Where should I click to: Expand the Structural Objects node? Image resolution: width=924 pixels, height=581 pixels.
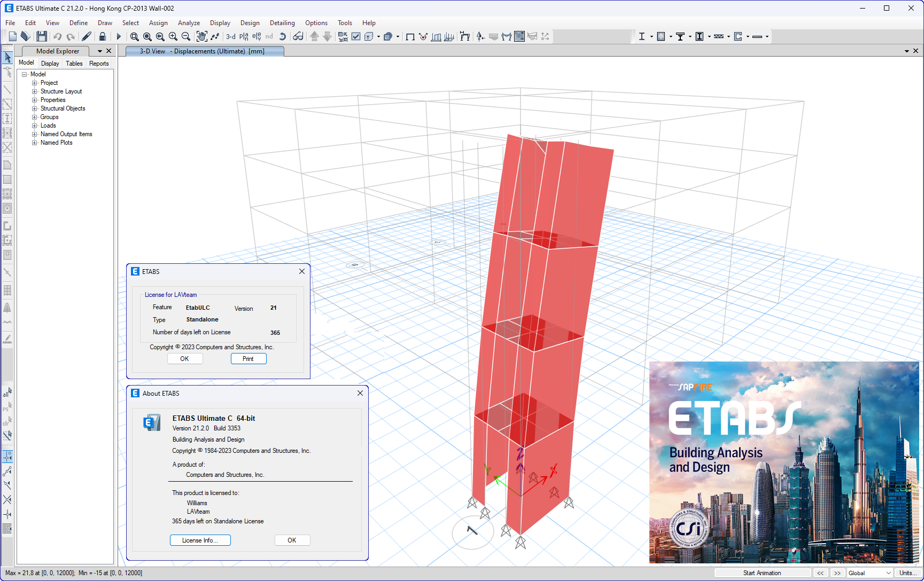35,108
